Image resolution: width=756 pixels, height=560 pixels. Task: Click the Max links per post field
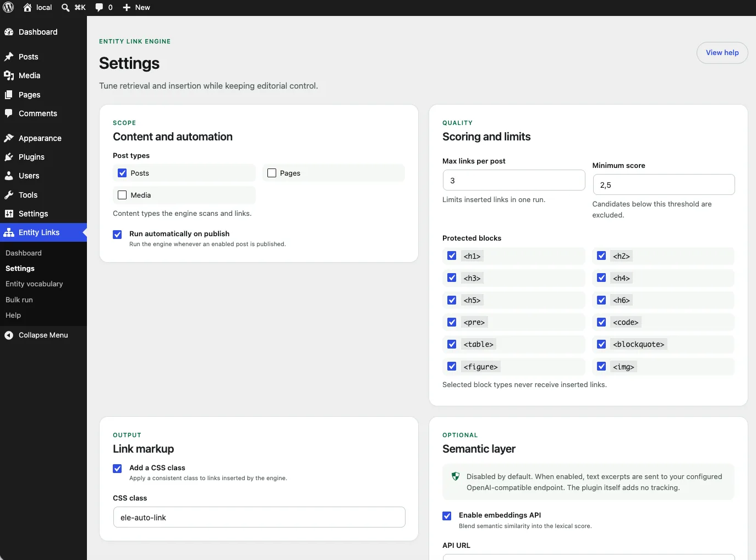[x=514, y=180]
